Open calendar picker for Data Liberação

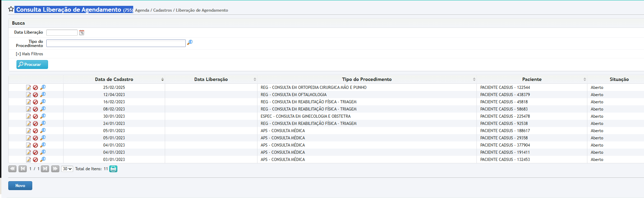82,33
